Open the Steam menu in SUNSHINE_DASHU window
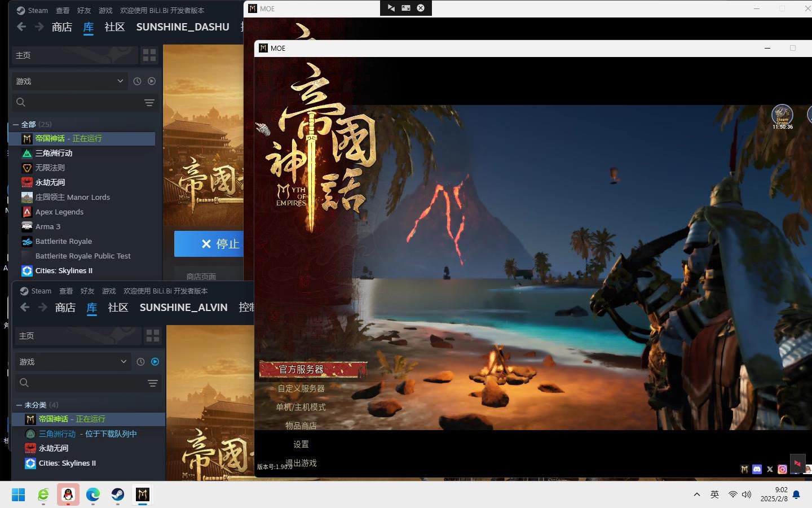Viewport: 812px width, 508px height. pyautogui.click(x=32, y=10)
